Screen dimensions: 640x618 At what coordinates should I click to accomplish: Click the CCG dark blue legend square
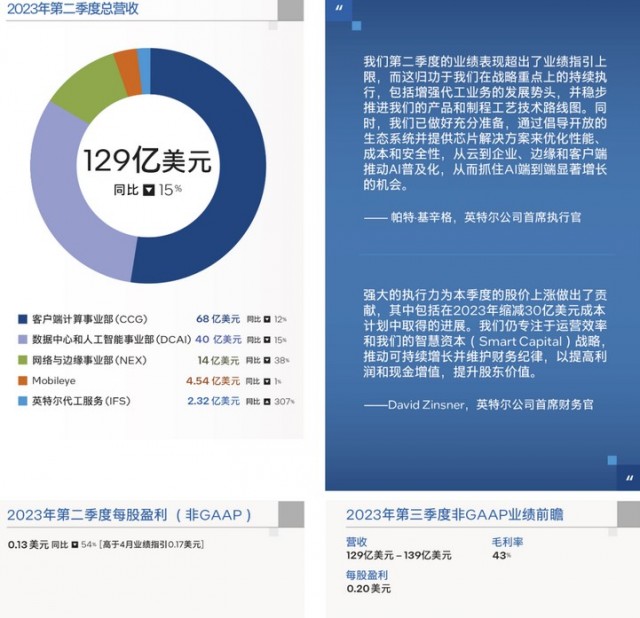click(21, 319)
